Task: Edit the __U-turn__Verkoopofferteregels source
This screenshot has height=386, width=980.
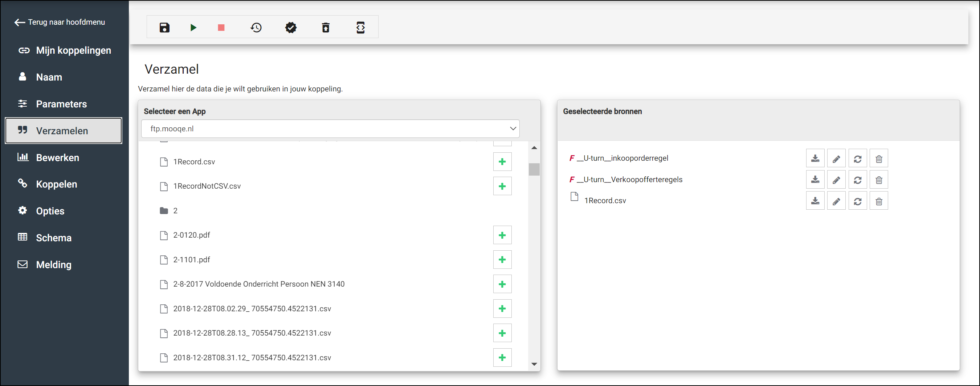Action: 836,180
